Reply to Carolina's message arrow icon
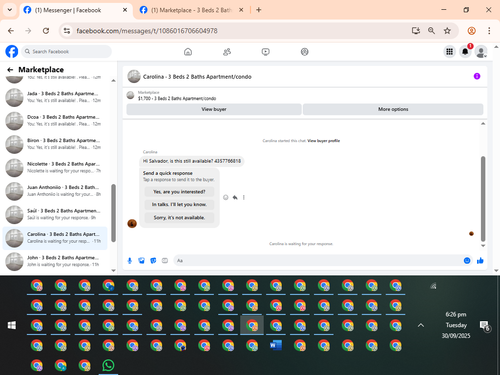Image resolution: width=500 pixels, height=375 pixels. click(235, 197)
